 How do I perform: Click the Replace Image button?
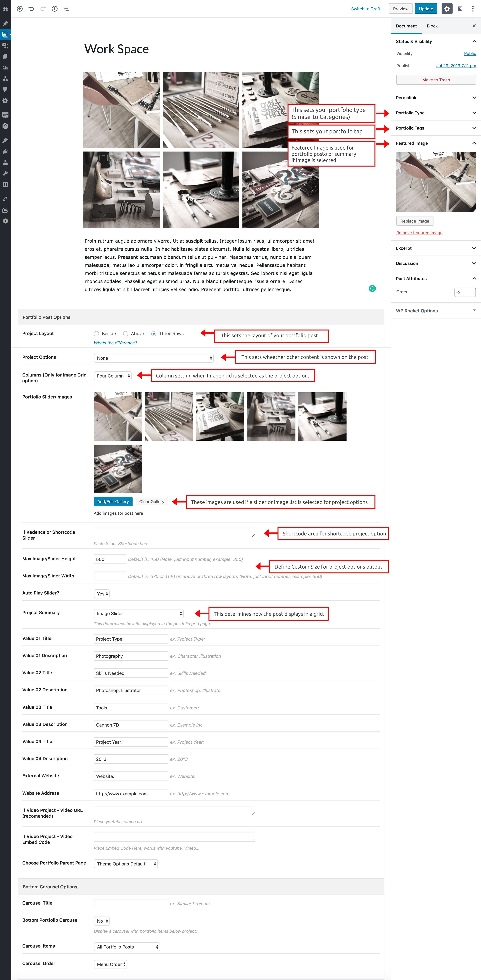[x=415, y=221]
